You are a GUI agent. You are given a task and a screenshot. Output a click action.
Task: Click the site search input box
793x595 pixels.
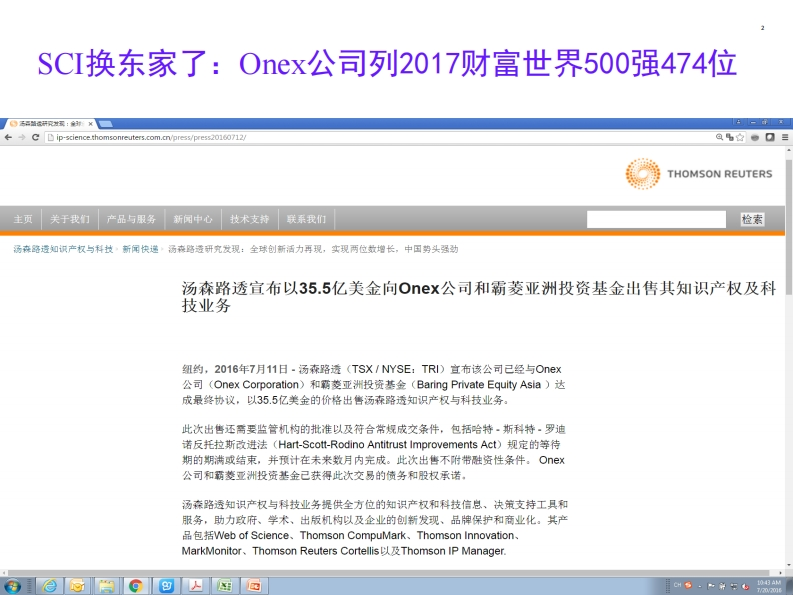pos(656,219)
